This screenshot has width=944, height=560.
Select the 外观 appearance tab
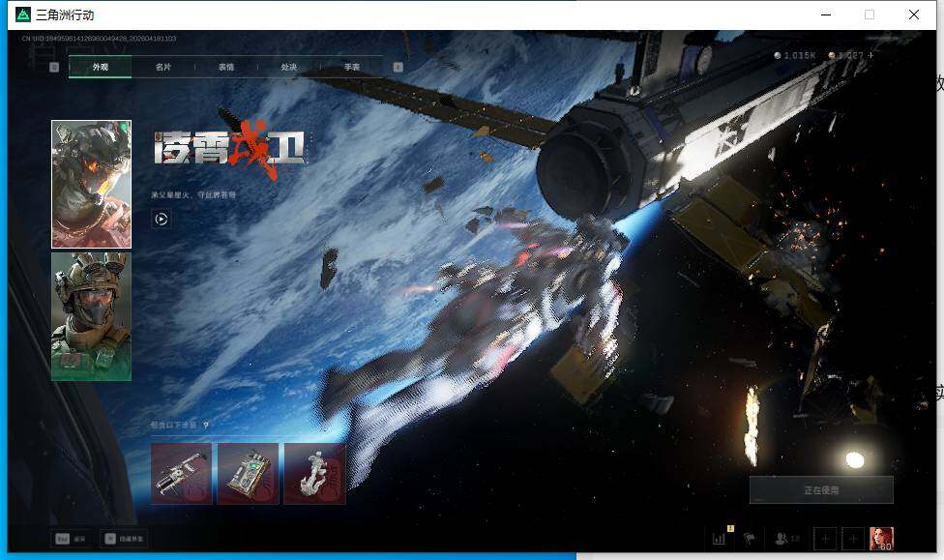[100, 67]
